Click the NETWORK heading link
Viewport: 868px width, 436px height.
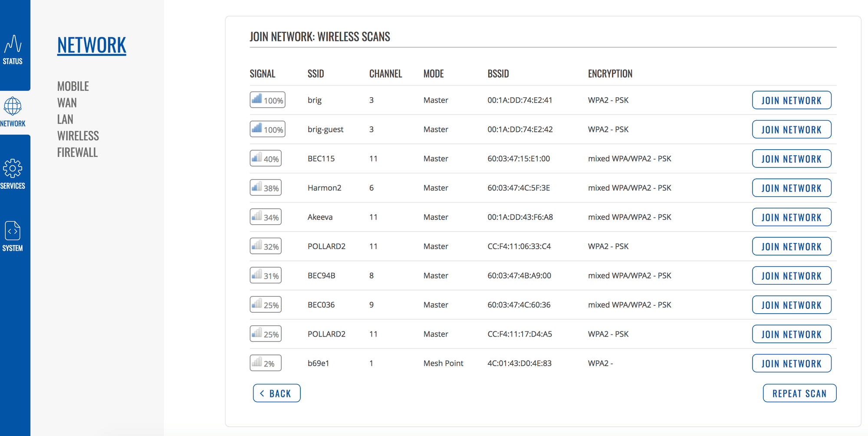(x=92, y=45)
